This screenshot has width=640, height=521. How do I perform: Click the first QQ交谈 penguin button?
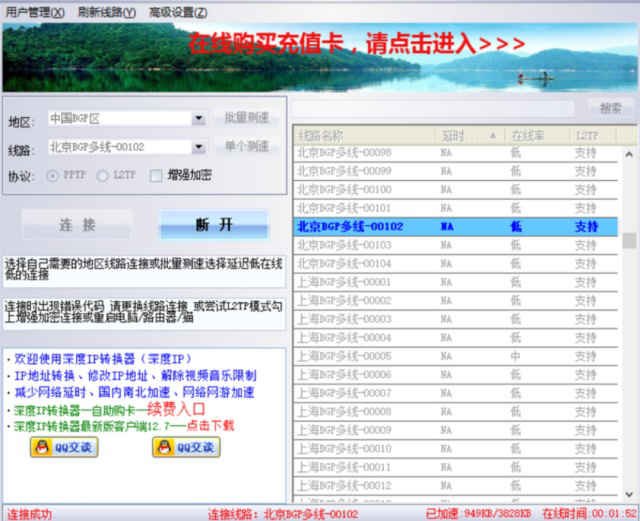coord(64,447)
